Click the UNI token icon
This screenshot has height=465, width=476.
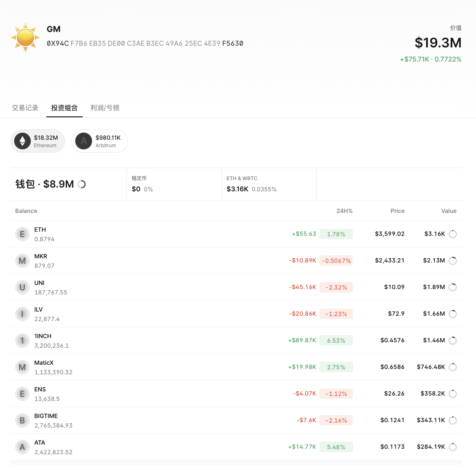(x=22, y=287)
